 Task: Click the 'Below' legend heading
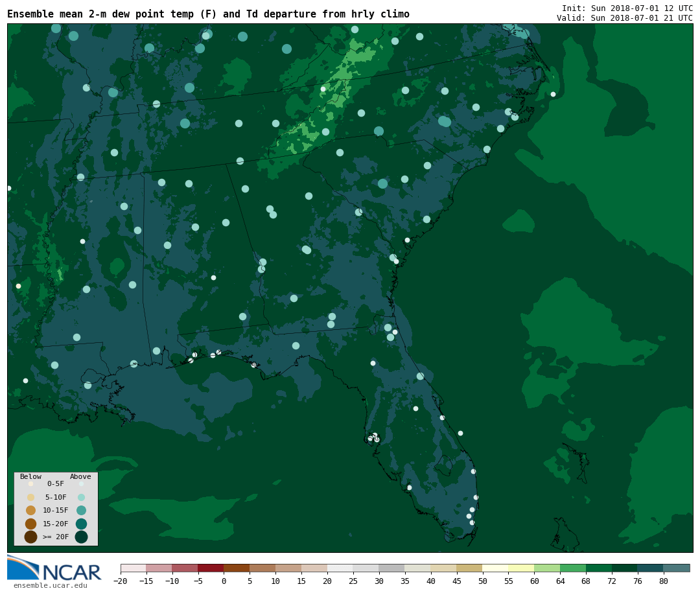pyautogui.click(x=31, y=476)
